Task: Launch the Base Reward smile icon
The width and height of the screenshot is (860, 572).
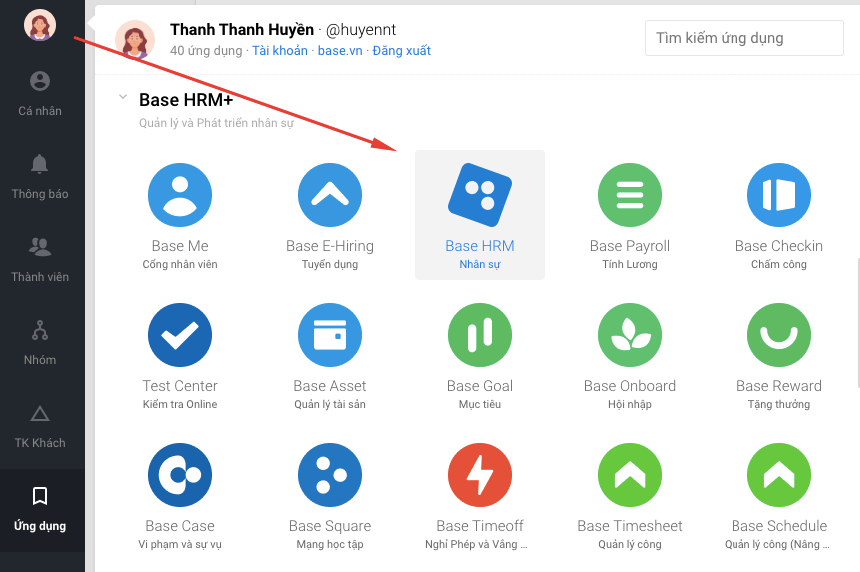Action: [x=779, y=335]
